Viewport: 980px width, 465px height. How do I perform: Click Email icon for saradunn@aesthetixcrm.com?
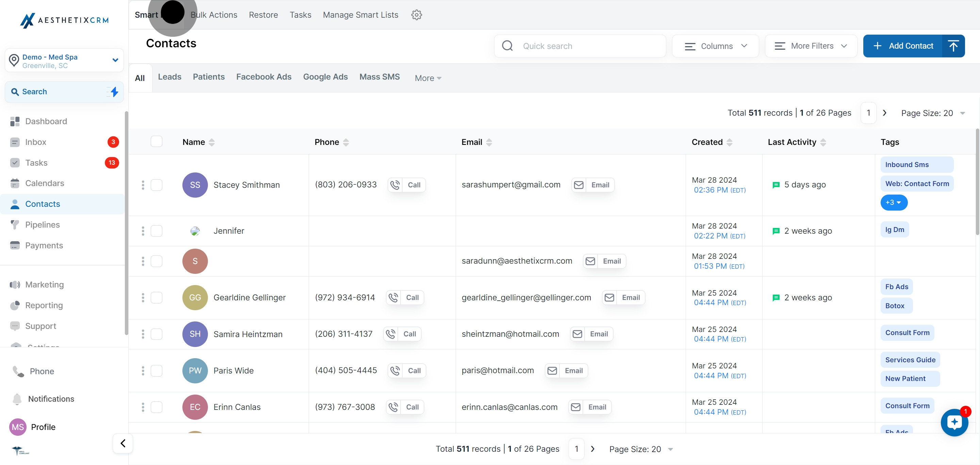click(590, 261)
